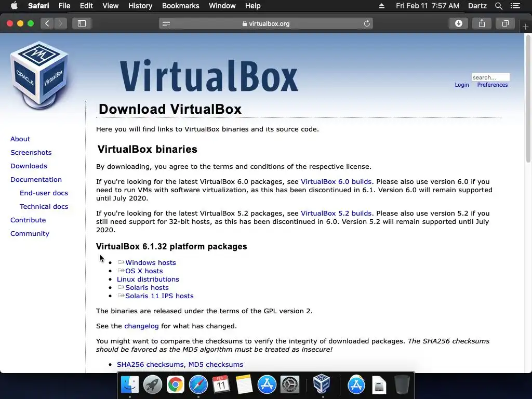Click the About sidebar link
532x399 pixels.
(x=20, y=139)
